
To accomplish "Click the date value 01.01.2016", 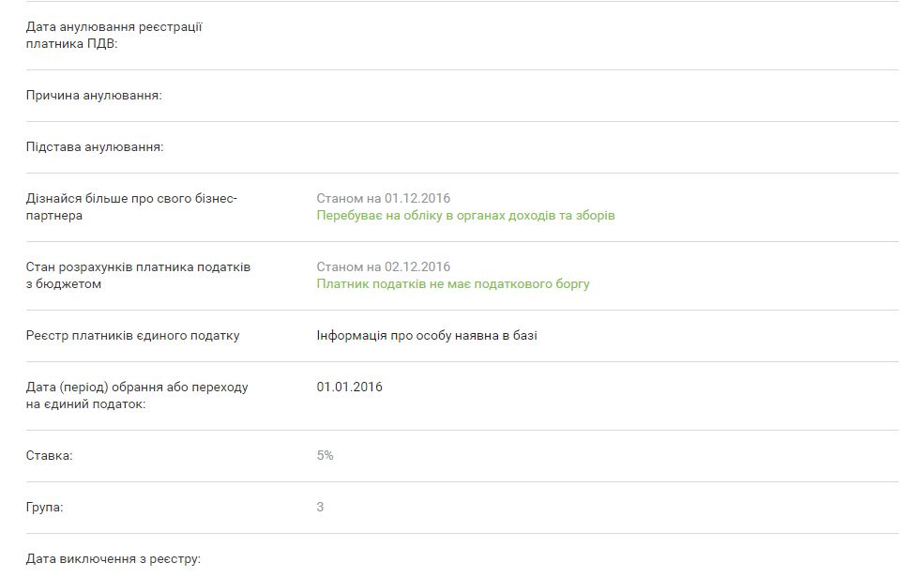I will pyautogui.click(x=349, y=388).
